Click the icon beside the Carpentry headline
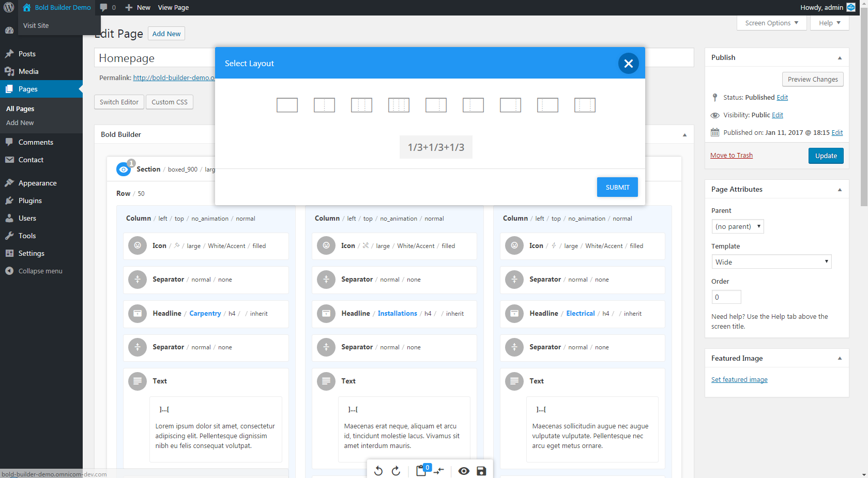868x478 pixels. [138, 314]
